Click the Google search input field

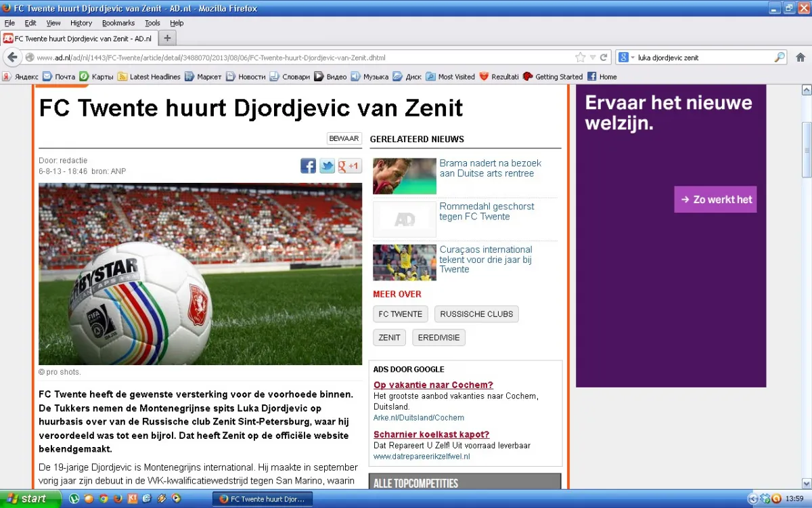point(704,58)
